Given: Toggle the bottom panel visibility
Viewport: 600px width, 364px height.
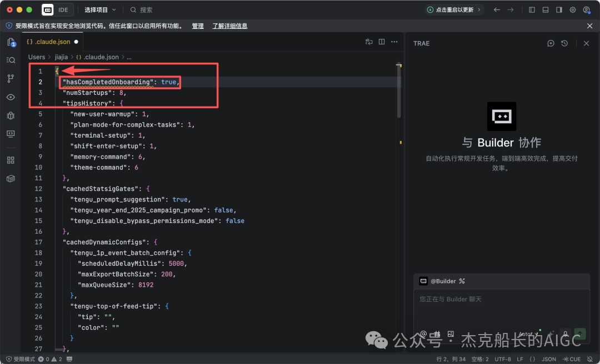Looking at the screenshot, I should coord(546,9).
